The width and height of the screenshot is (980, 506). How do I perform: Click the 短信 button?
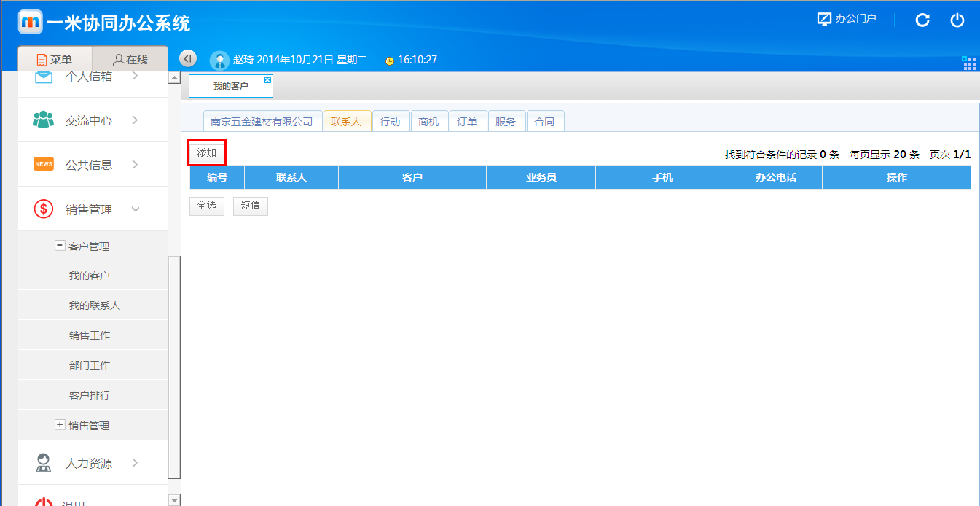(x=251, y=206)
